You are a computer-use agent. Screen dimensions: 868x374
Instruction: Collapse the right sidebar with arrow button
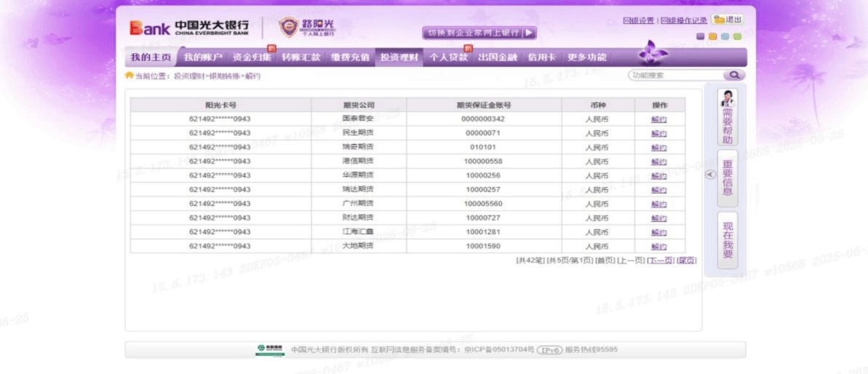point(711,175)
